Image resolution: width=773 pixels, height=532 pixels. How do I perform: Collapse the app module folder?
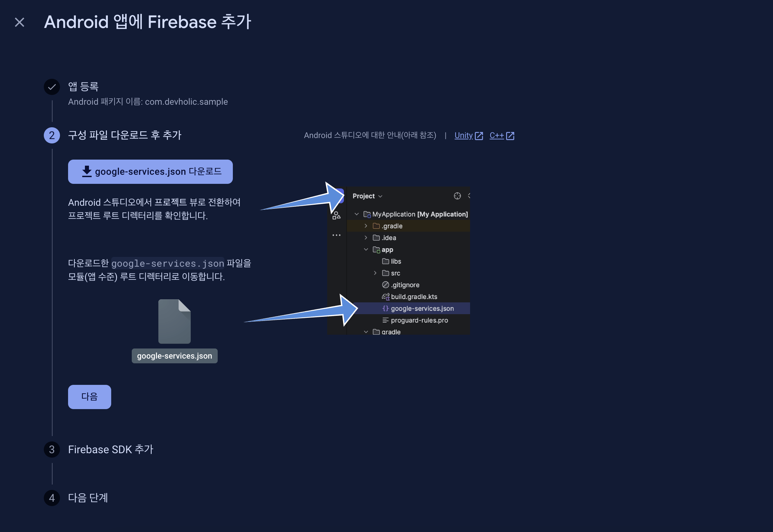(366, 250)
